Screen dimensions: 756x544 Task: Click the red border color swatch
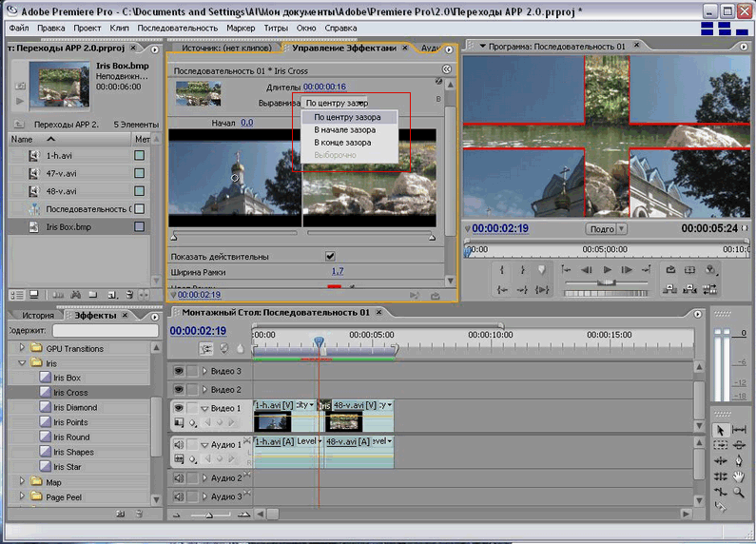[334, 286]
